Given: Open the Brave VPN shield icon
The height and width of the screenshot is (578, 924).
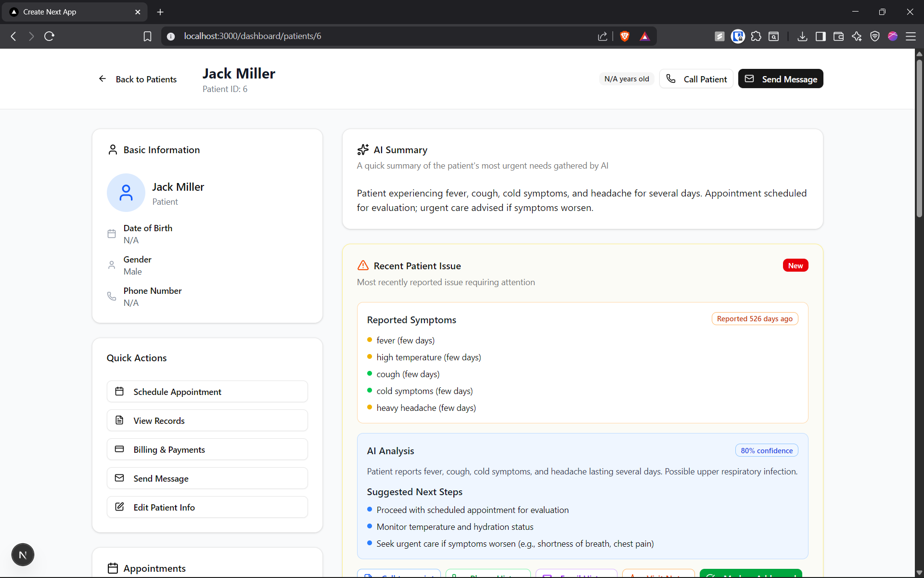Looking at the screenshot, I should click(x=875, y=36).
